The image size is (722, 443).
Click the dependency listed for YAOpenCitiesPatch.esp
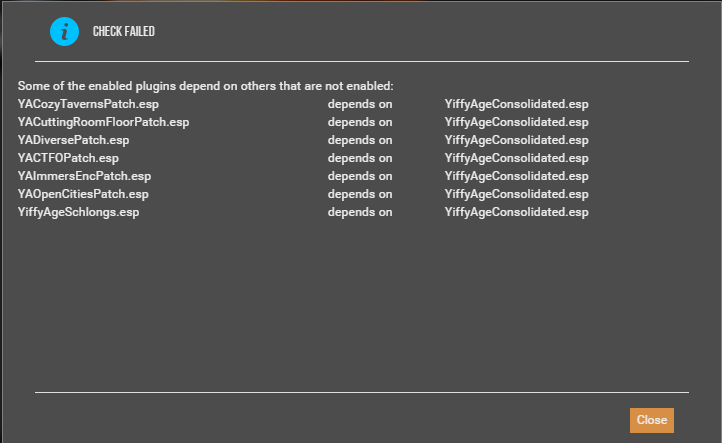point(517,194)
